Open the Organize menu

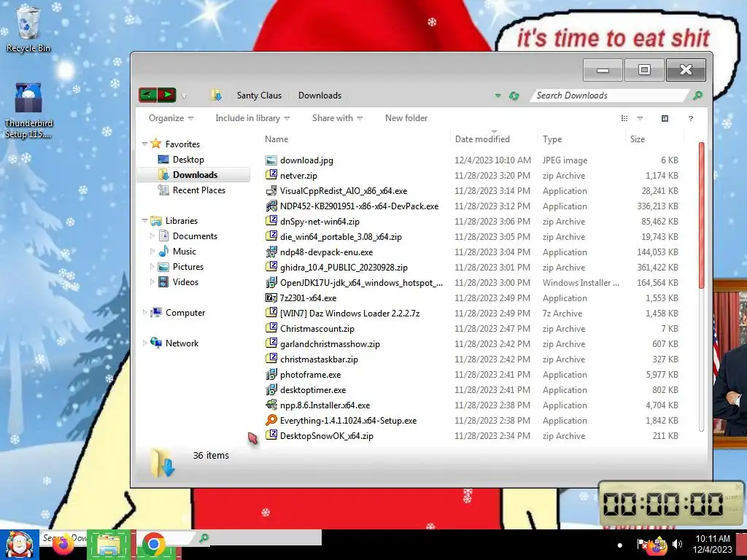coord(171,118)
